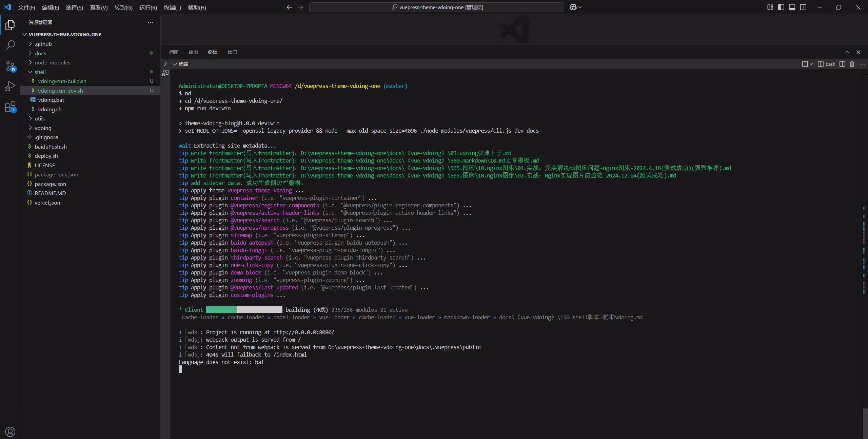The height and width of the screenshot is (439, 868).
Task: Switch to the 问题 panel tab
Action: pos(174,52)
